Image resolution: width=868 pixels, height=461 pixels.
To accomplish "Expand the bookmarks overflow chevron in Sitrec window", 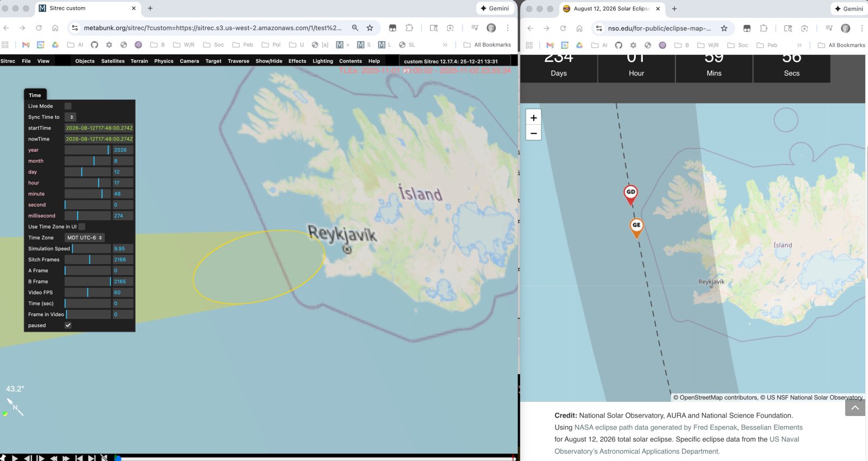I will (445, 45).
